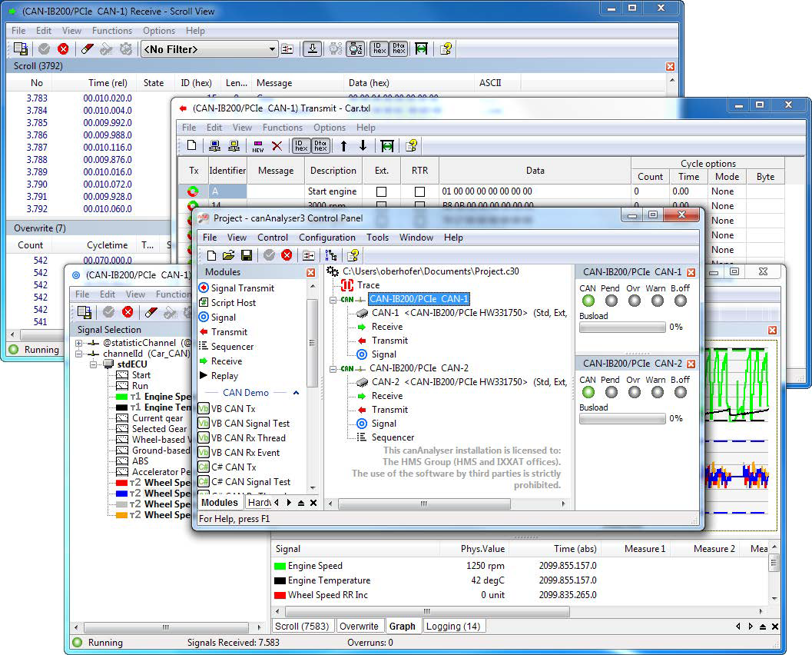Collapse CAN Demo section chevron

[296, 393]
